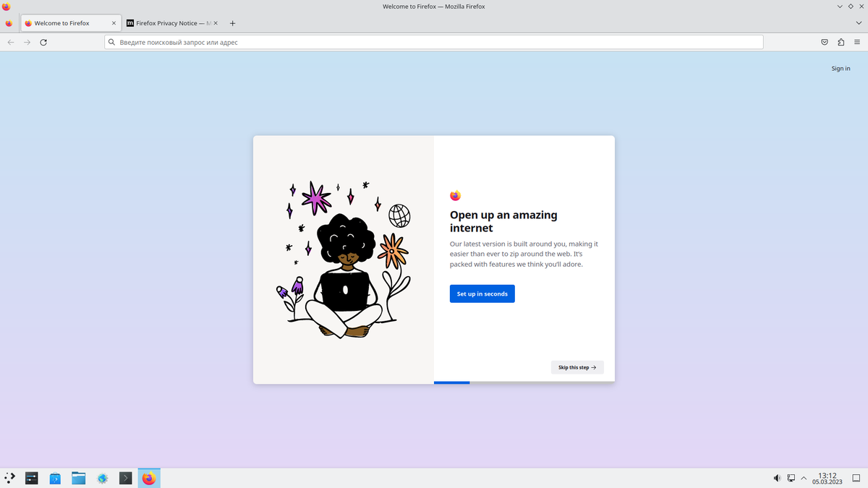868x488 pixels.
Task: Click the onboarding progress bar
Action: 524,382
